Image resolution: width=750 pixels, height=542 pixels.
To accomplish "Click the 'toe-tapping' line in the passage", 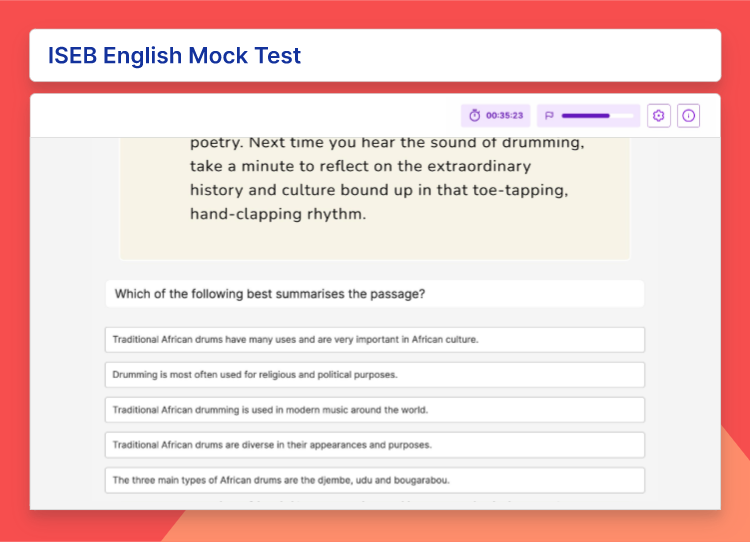I will click(x=379, y=190).
